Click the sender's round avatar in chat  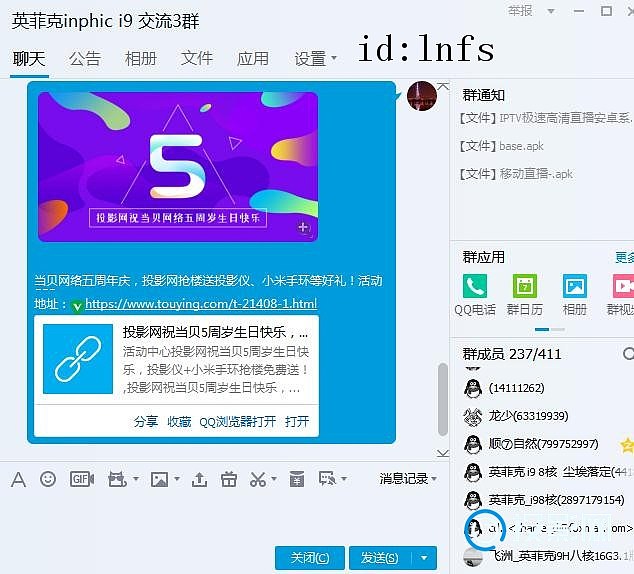click(x=422, y=96)
